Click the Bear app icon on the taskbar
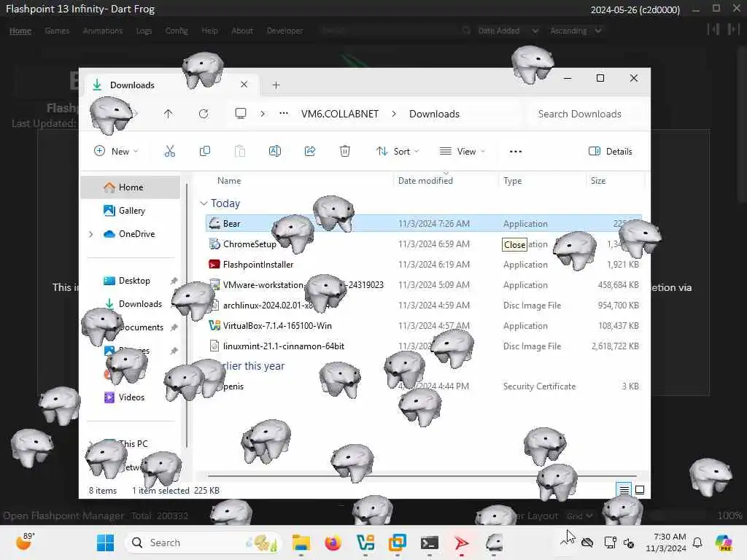This screenshot has height=560, width=747. coord(494,542)
